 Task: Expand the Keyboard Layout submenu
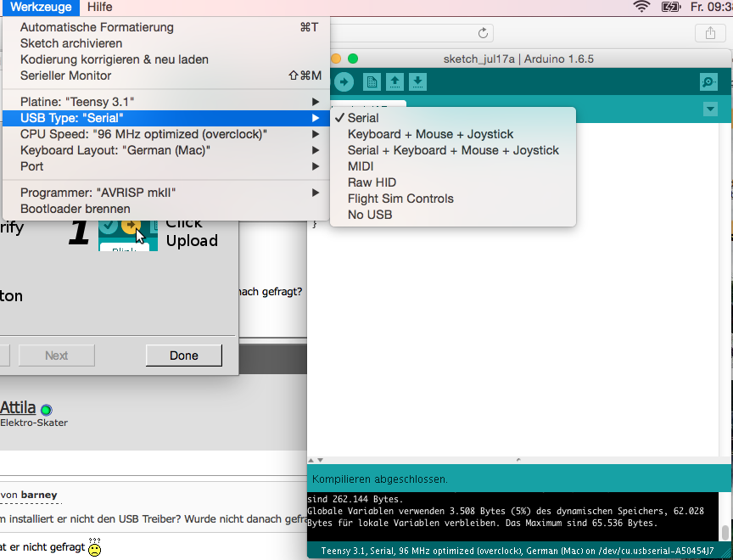point(166,150)
